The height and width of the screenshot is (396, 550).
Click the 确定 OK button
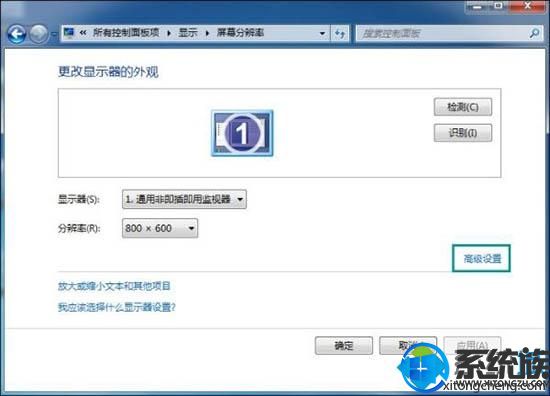[344, 345]
